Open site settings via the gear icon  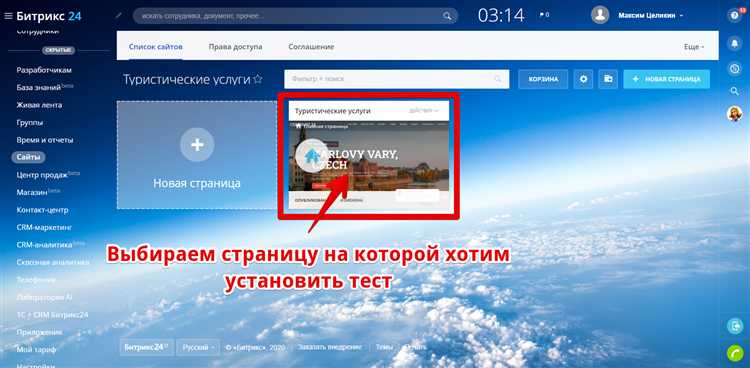tap(583, 79)
